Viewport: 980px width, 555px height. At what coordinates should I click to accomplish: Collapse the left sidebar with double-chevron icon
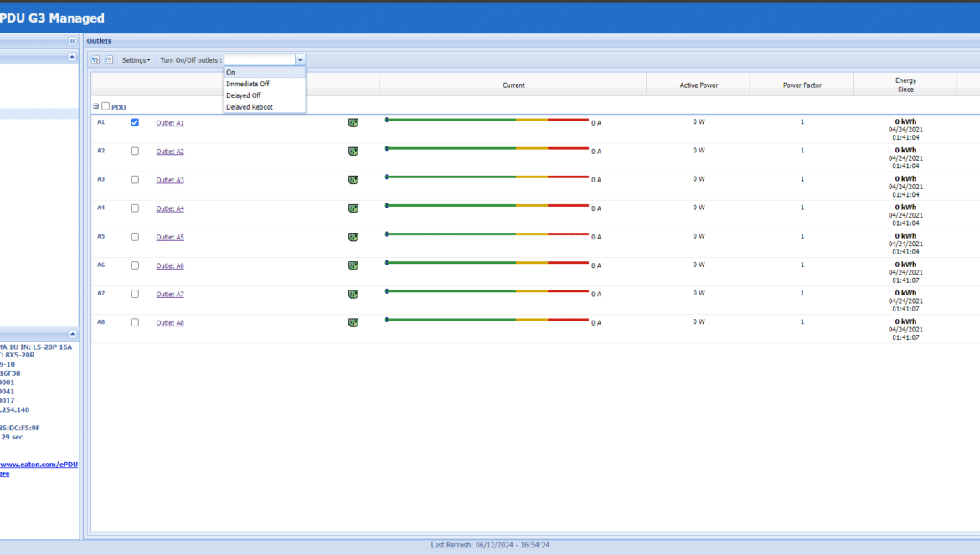(x=73, y=40)
